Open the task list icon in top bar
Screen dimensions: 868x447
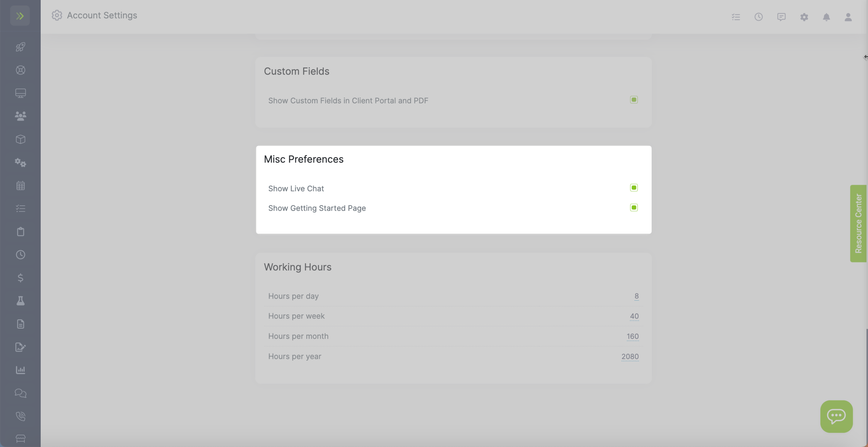tap(736, 17)
